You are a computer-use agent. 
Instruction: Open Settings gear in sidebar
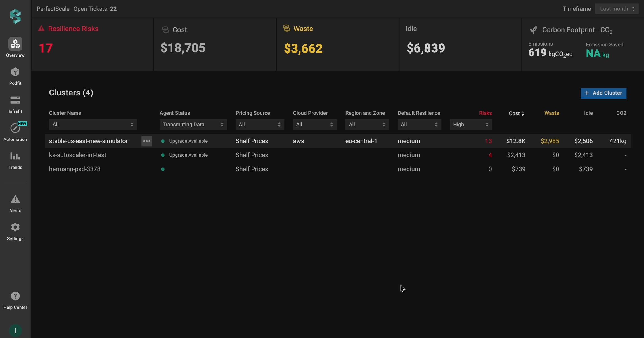(15, 227)
